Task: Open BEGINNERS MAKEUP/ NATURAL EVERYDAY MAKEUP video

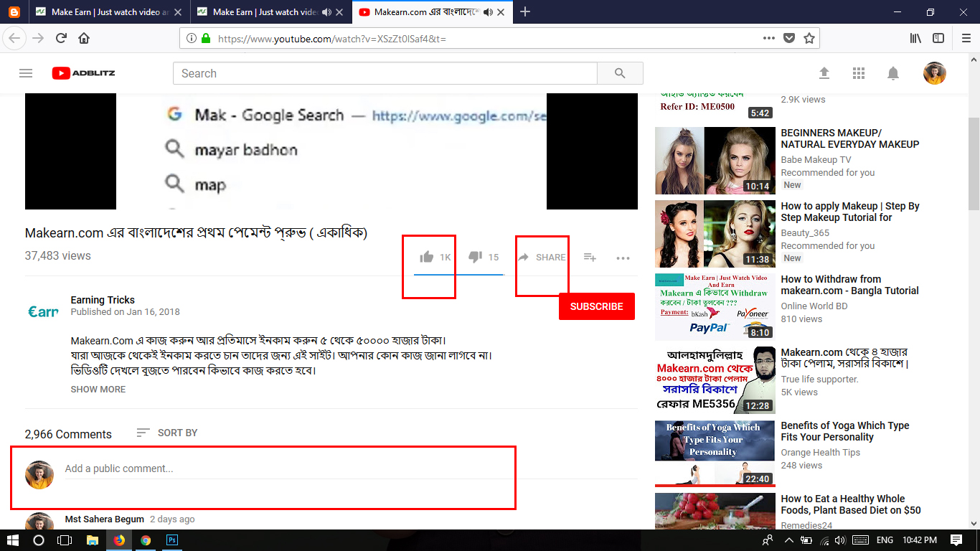Action: [850, 138]
